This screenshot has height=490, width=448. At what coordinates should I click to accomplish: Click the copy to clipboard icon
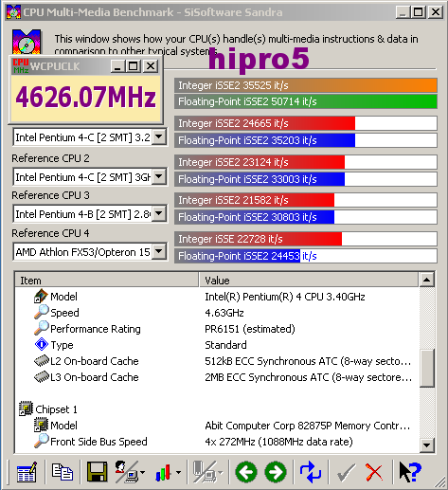click(63, 472)
